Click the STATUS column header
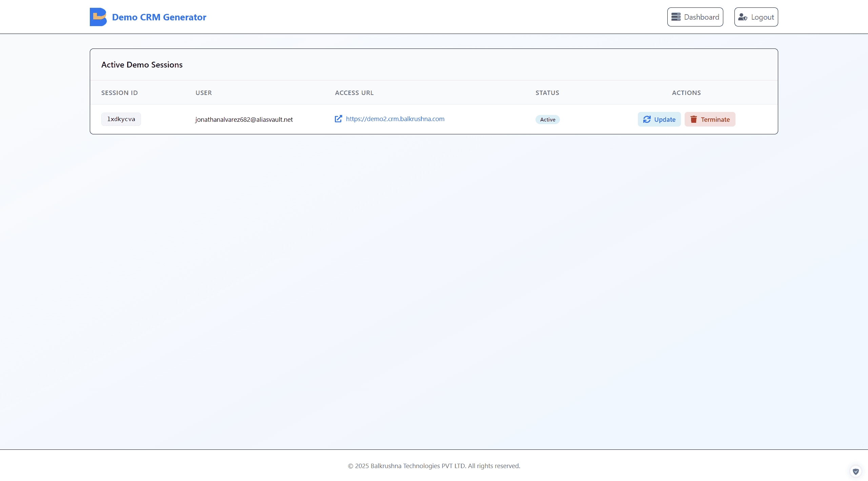868x481 pixels. coord(547,93)
